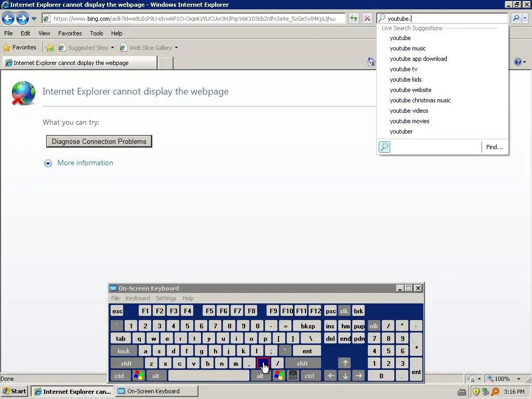Screen dimensions: 532x399
Task: Toggle the lock (caps lock) key
Action: [x=124, y=351]
